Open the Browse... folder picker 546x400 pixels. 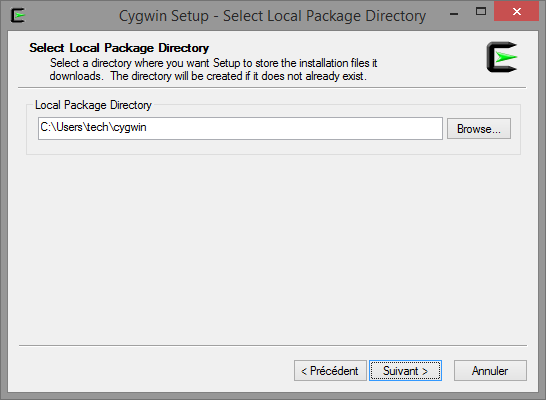[x=479, y=129]
